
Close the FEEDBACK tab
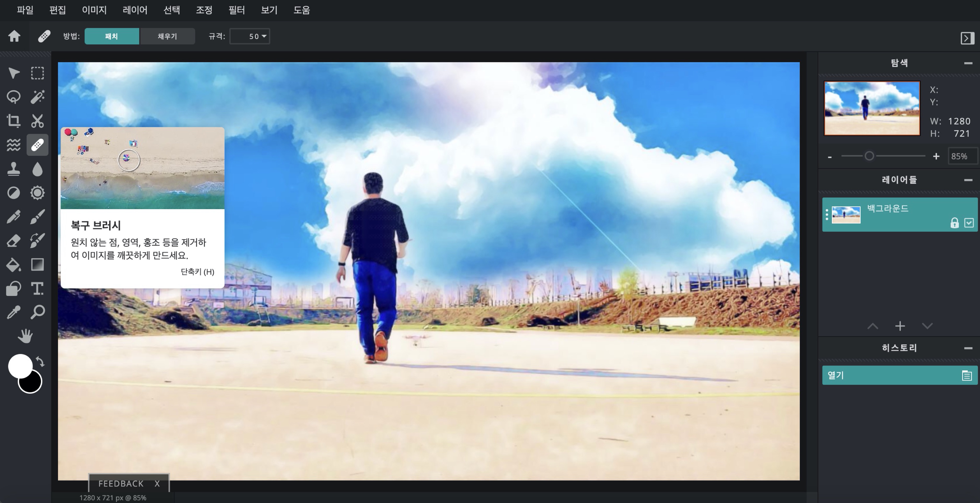pos(157,484)
